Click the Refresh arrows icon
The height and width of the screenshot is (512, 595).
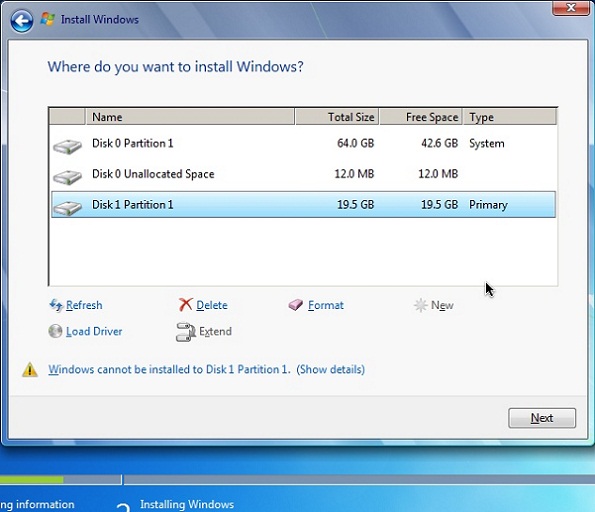[x=56, y=305]
